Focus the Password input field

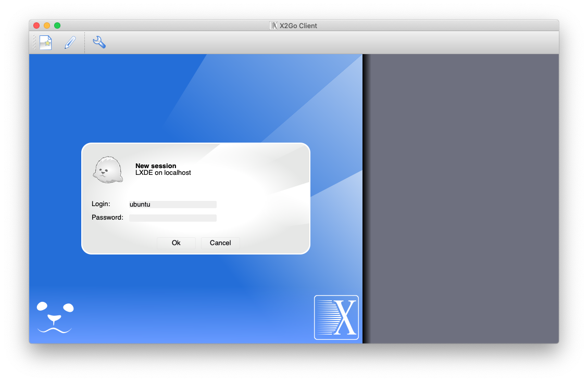click(172, 218)
